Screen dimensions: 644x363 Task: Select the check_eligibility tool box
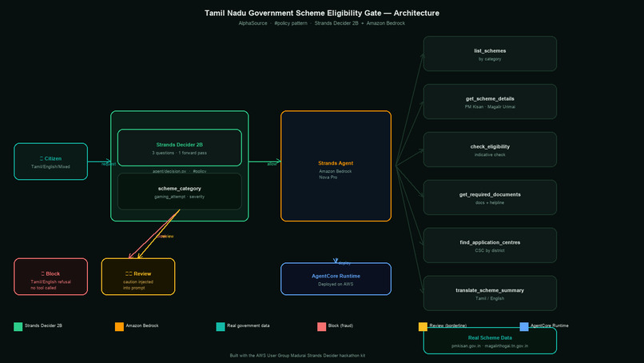[x=490, y=150]
